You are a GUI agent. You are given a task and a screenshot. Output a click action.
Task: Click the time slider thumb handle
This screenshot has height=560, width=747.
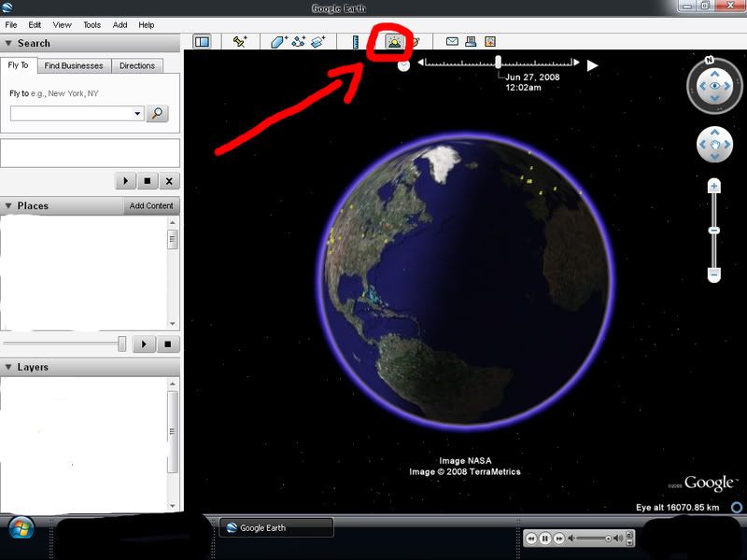[x=499, y=62]
